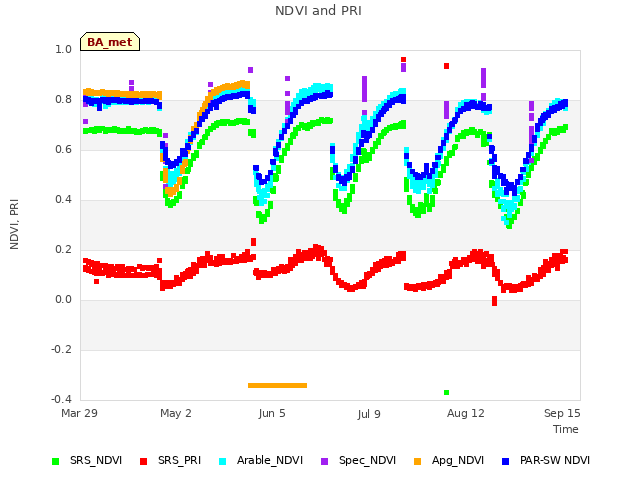Click the 0.8 y-axis tick label
Screen dimensions: 640x480
[x=63, y=100]
